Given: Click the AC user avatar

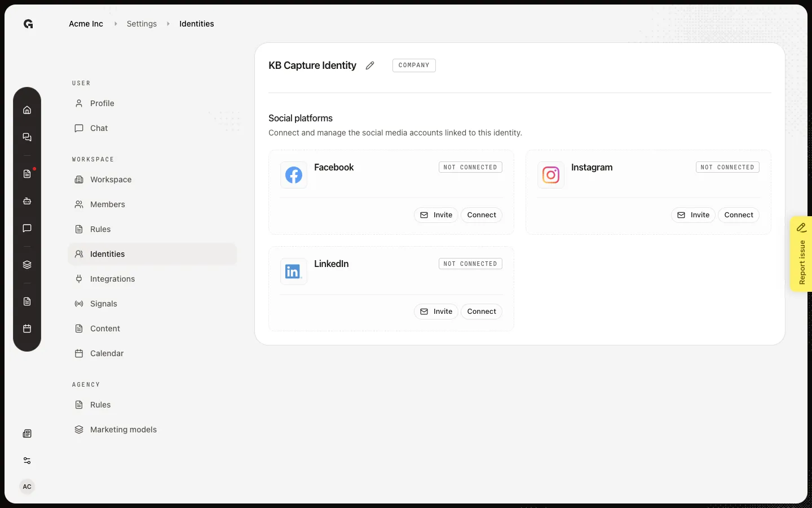Looking at the screenshot, I should (27, 487).
